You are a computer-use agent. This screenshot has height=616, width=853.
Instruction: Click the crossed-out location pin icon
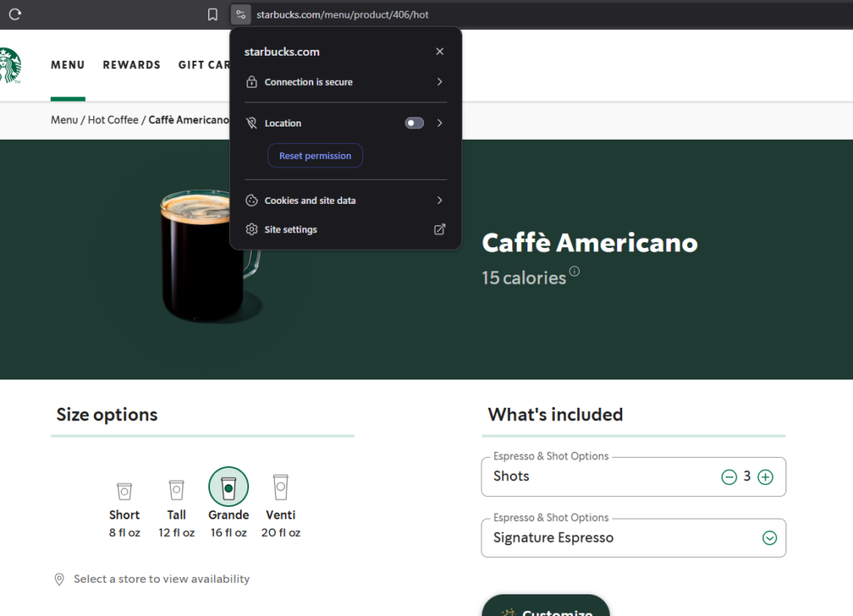[252, 123]
